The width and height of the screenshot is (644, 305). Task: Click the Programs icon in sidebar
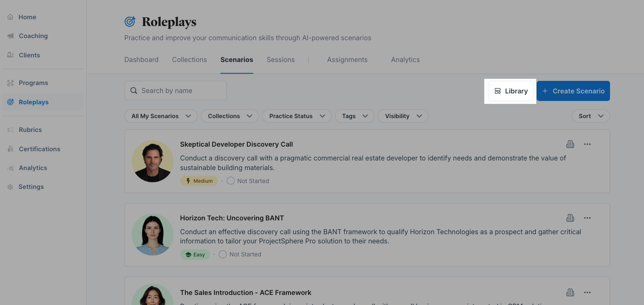10,83
